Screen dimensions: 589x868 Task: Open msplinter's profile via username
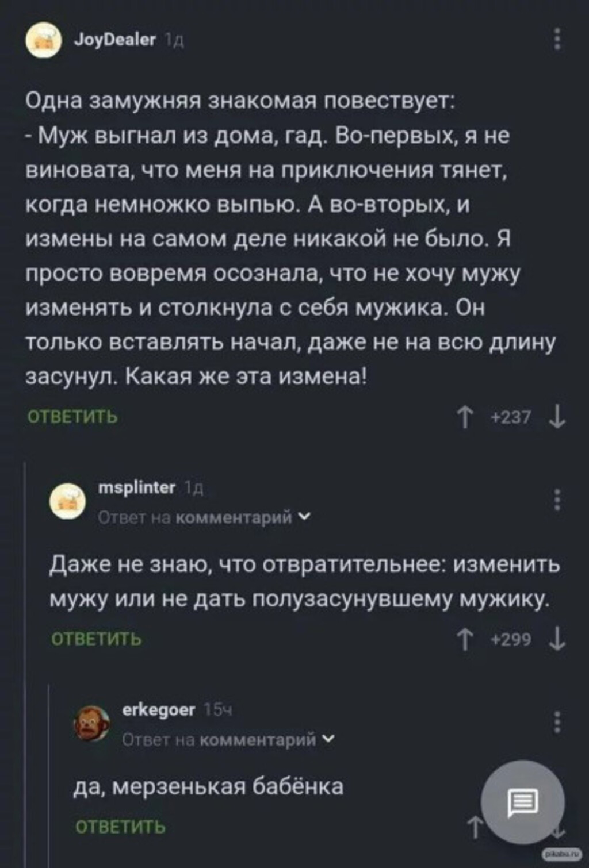coord(137,487)
